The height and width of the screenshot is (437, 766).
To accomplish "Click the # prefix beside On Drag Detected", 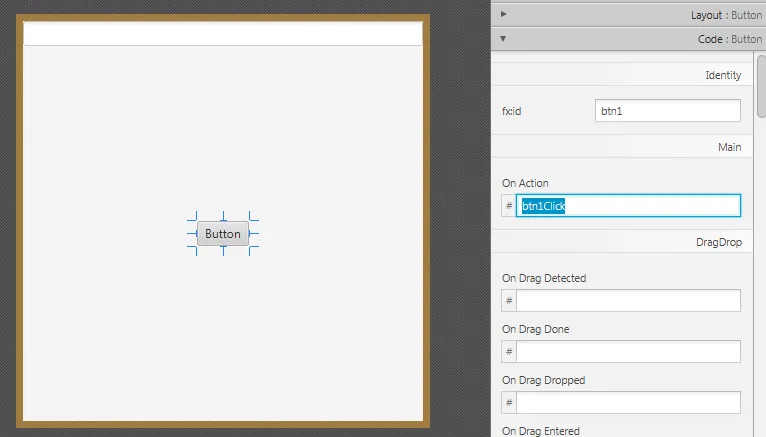I will pos(509,301).
